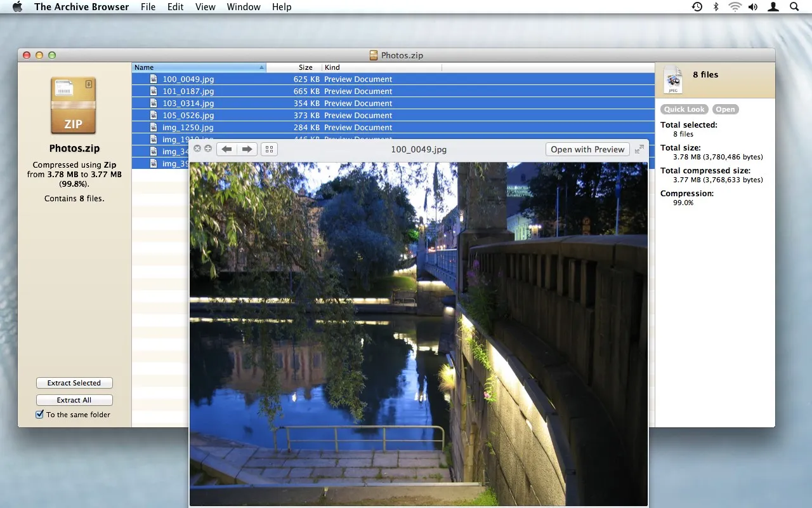Go to the previous image in the preview
The height and width of the screenshot is (508, 812).
(x=226, y=149)
